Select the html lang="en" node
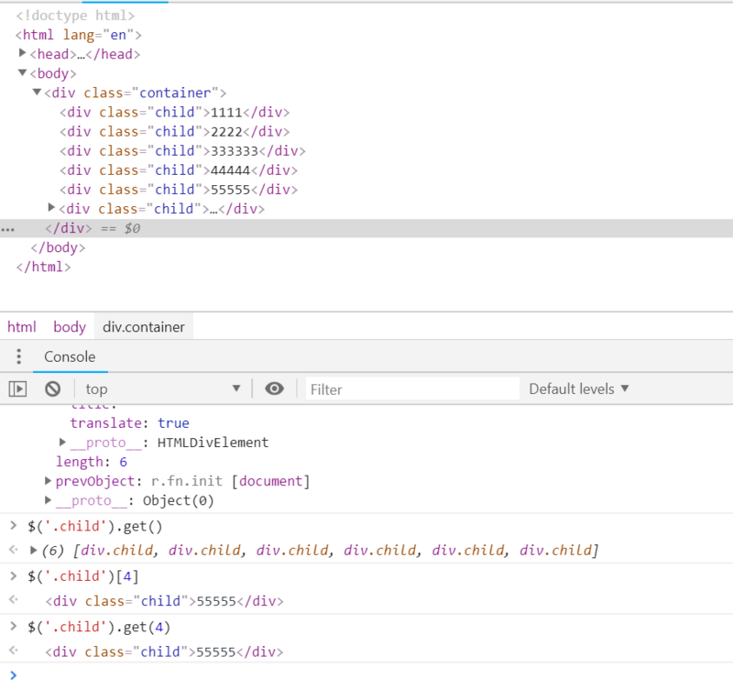This screenshot has width=733, height=700. (x=79, y=35)
